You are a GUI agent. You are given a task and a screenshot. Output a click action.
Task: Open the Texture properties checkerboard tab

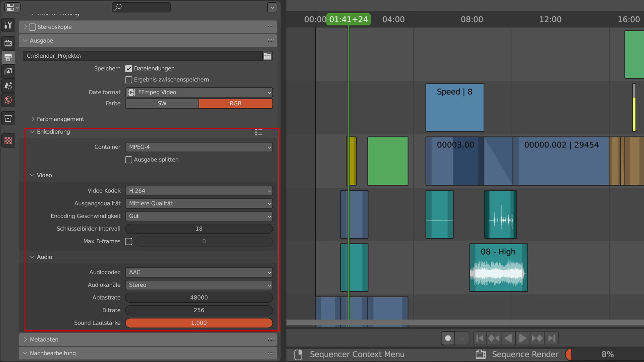click(x=8, y=140)
